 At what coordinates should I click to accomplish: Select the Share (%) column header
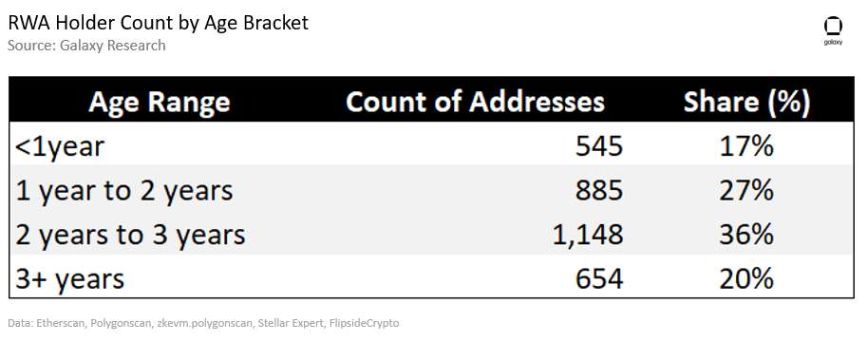746,103
